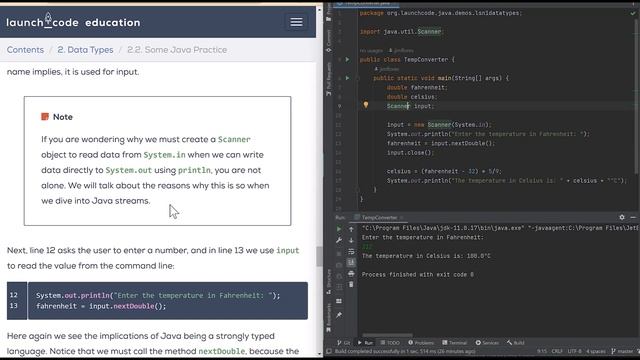Open Run panel settings gear
Viewport: 640px width, 360px height.
pos(622,218)
